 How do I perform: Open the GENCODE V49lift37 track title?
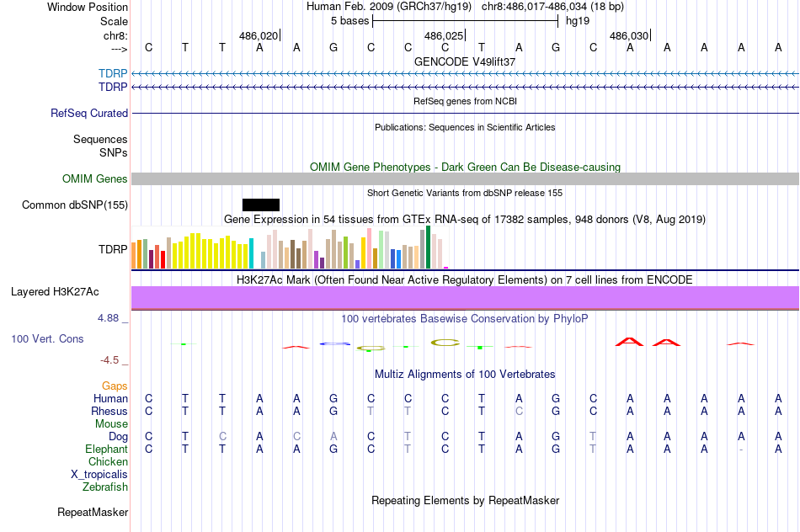pyautogui.click(x=465, y=61)
